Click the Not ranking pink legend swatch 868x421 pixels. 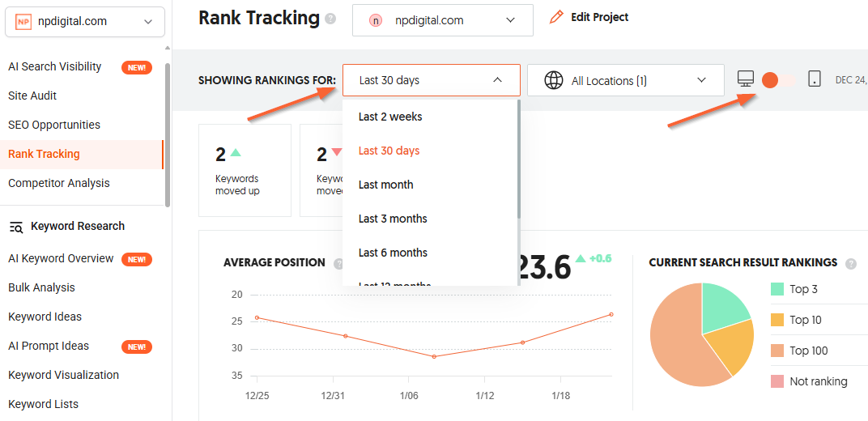pyautogui.click(x=777, y=381)
